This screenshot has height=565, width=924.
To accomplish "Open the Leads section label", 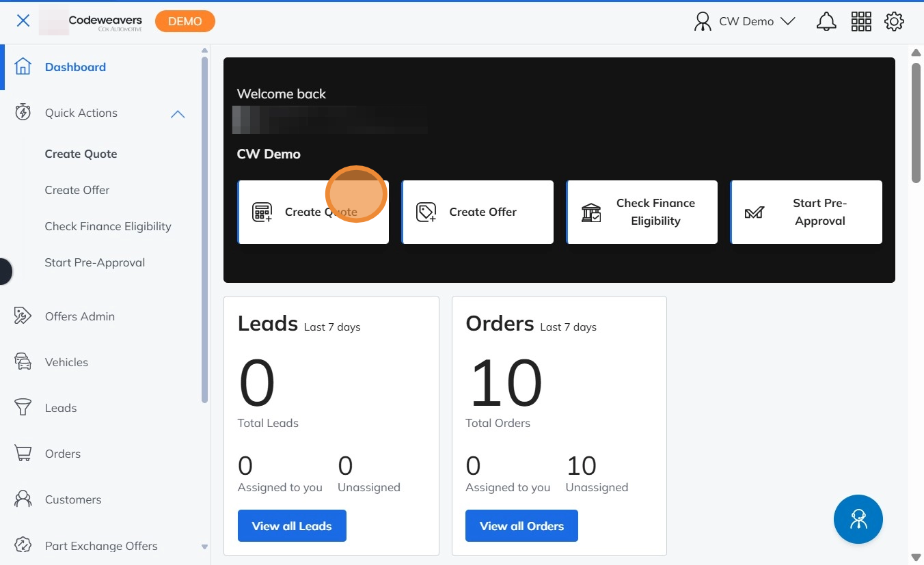I will pyautogui.click(x=61, y=408).
